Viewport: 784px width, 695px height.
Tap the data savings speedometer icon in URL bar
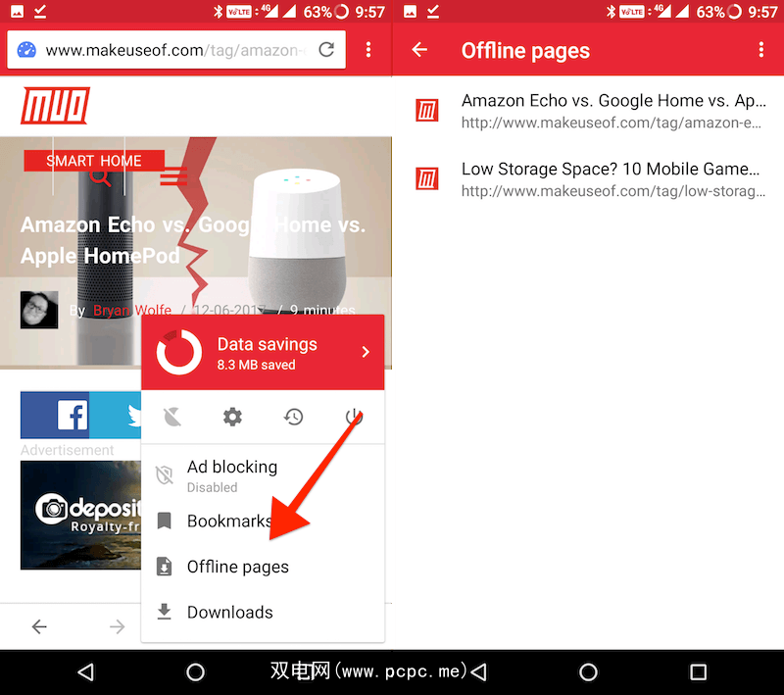[x=26, y=49]
